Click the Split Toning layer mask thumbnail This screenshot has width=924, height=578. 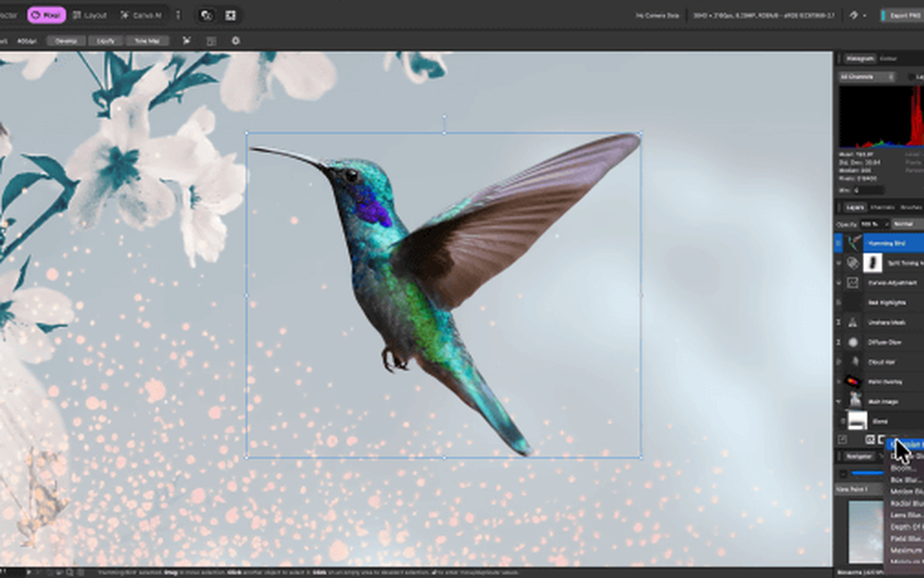(x=873, y=263)
